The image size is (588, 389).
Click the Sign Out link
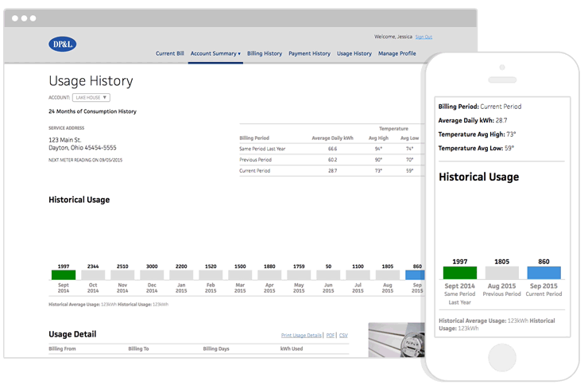pyautogui.click(x=424, y=37)
